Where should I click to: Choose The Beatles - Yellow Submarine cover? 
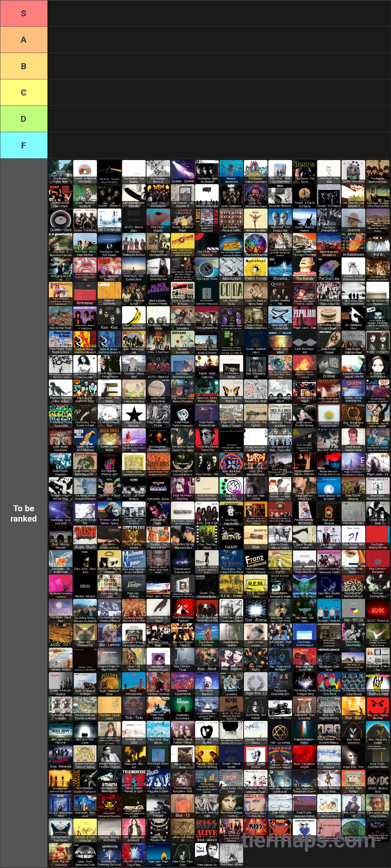click(256, 172)
